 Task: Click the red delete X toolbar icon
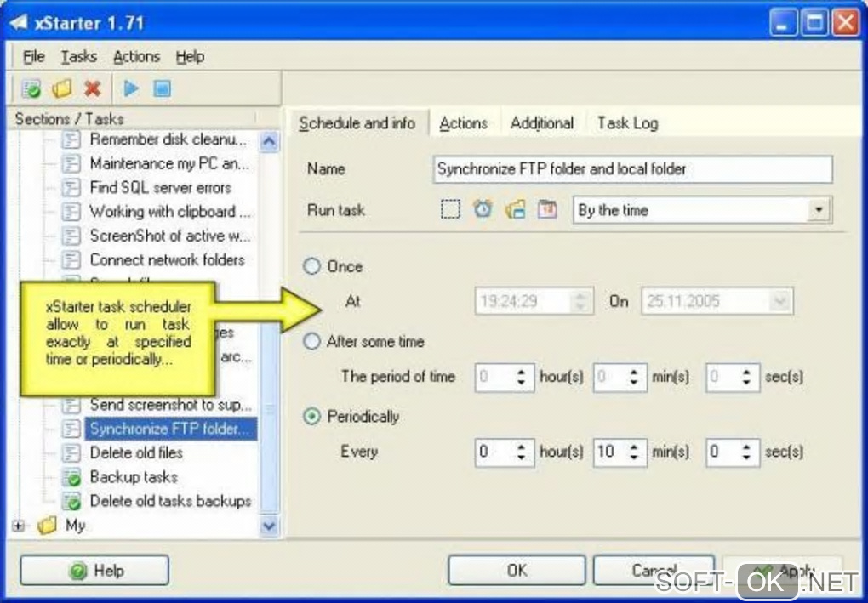coord(93,88)
